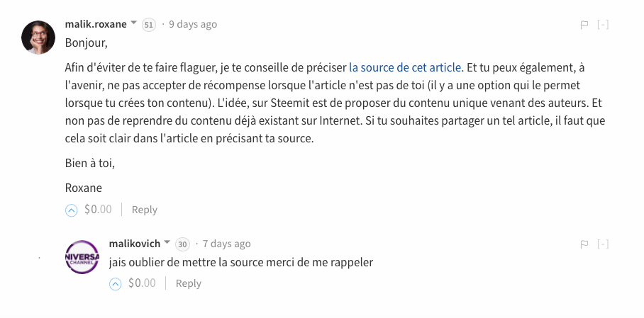Image resolution: width=644 pixels, height=318 pixels.
Task: Flag malik.roxane's comment
Action: [584, 25]
